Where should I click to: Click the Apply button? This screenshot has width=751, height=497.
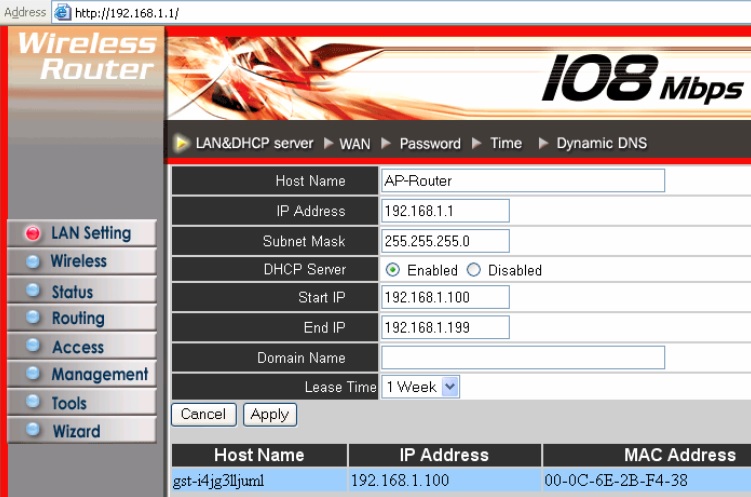(x=270, y=414)
